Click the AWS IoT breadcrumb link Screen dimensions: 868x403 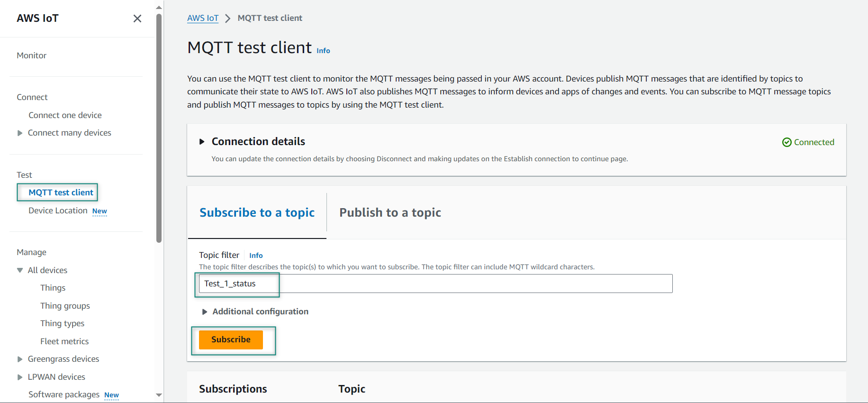click(202, 18)
